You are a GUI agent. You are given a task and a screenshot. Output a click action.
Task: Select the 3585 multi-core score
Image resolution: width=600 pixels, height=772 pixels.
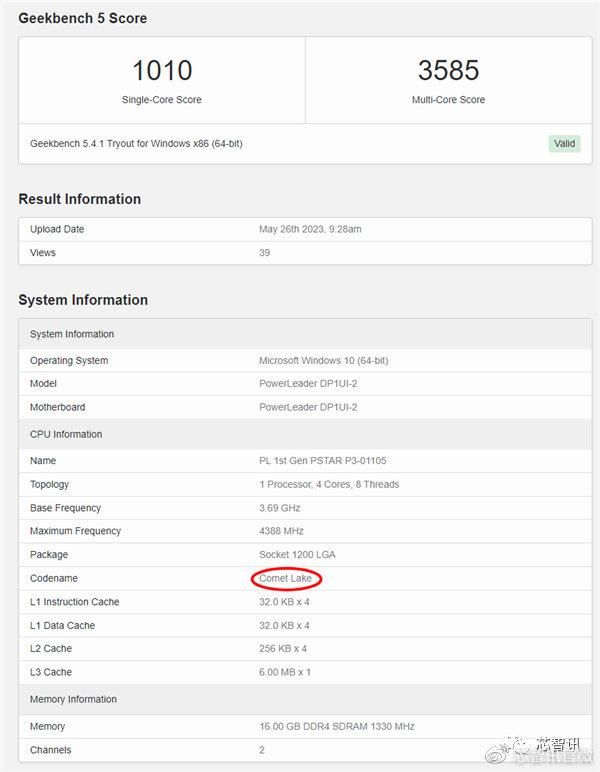coord(448,70)
